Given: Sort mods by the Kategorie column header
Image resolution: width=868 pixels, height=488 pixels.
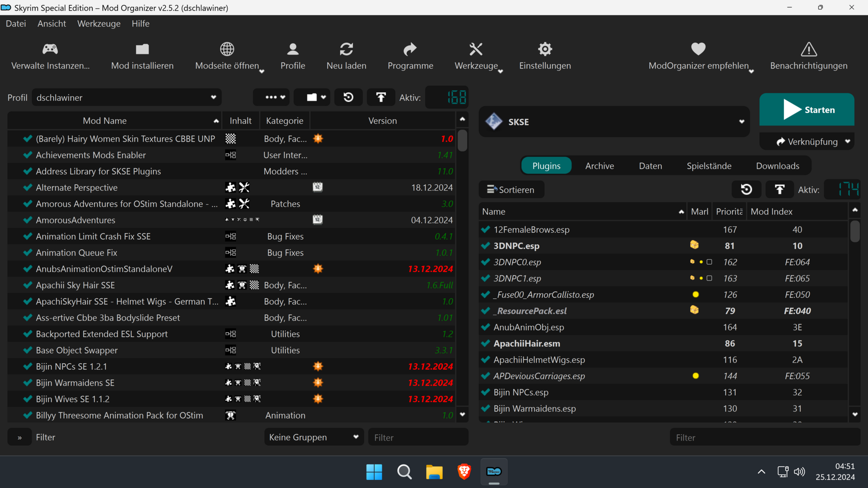Looking at the screenshot, I should 285,121.
